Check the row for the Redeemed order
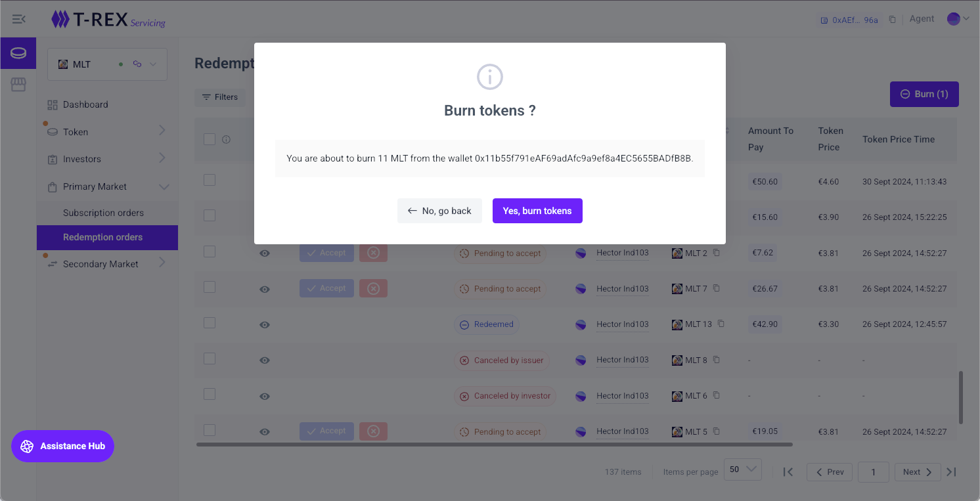This screenshot has width=980, height=501. pyautogui.click(x=210, y=322)
